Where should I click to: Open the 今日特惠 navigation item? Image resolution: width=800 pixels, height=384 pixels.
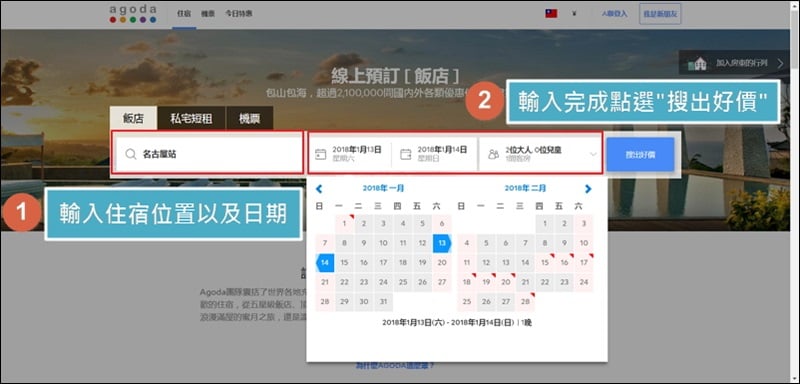[238, 14]
